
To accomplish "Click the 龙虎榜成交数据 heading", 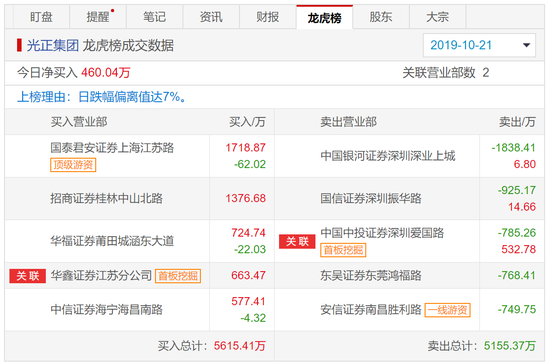I will pos(128,46).
